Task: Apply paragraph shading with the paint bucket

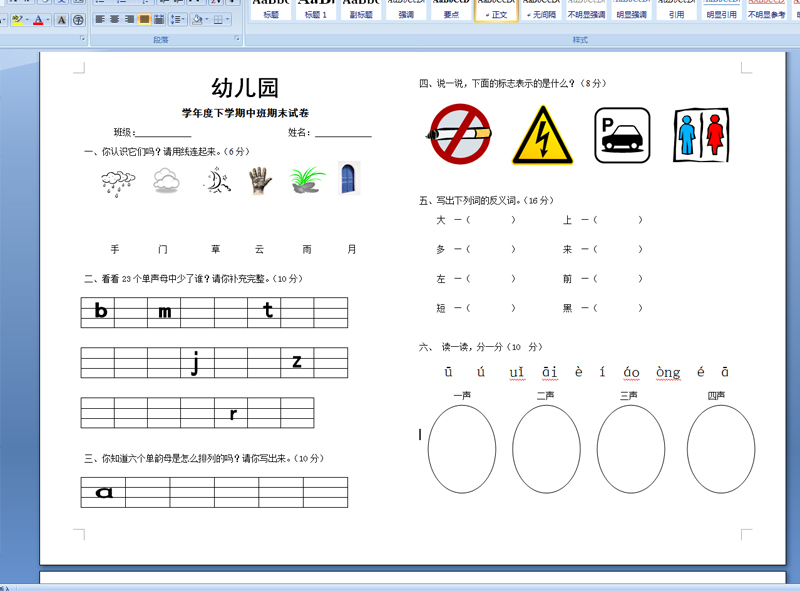Action: [197, 20]
